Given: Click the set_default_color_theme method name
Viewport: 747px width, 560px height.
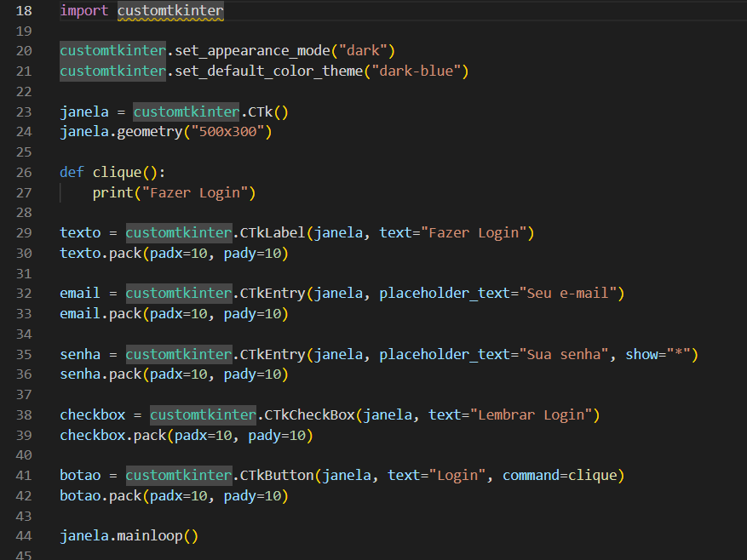Looking at the screenshot, I should pos(268,71).
